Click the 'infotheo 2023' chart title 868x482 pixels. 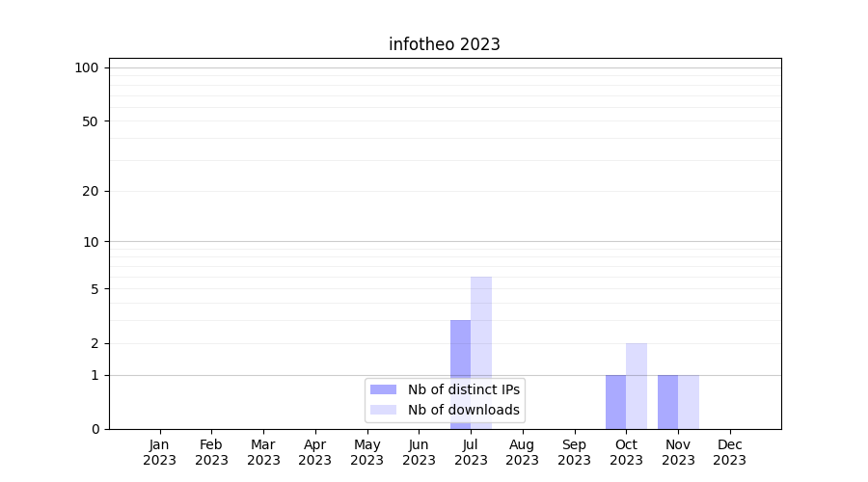[444, 44]
